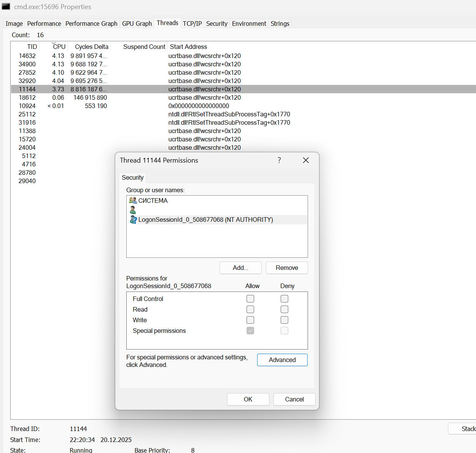This screenshot has height=453, width=476.
Task: Open the Environment tab
Action: pos(249,24)
